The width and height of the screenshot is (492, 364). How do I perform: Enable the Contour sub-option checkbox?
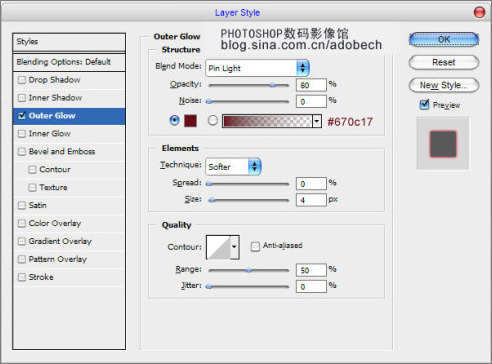click(32, 169)
